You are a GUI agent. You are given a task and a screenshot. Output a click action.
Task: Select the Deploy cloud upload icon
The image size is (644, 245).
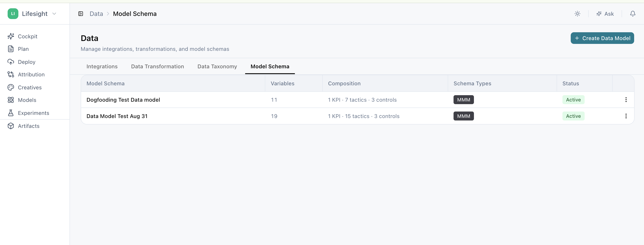tap(11, 62)
